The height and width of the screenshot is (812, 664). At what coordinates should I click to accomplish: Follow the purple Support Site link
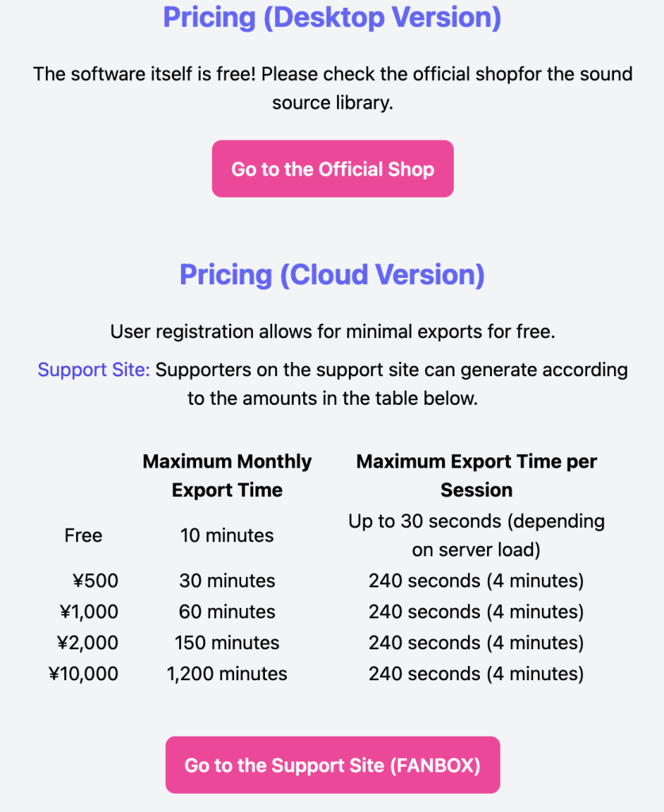[94, 370]
